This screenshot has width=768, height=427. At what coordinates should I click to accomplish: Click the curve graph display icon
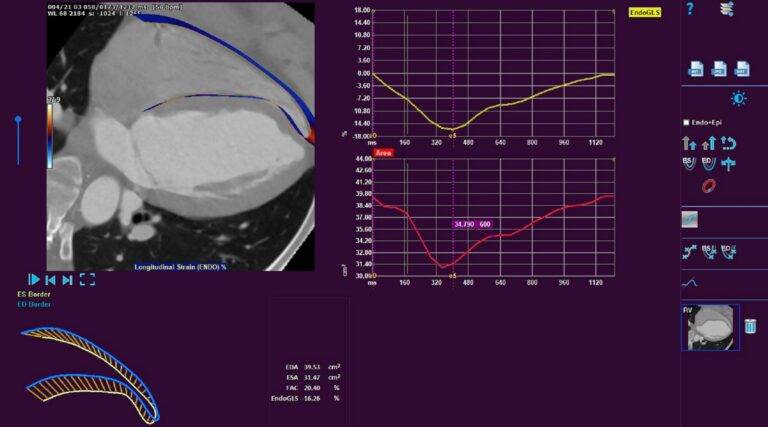690,282
